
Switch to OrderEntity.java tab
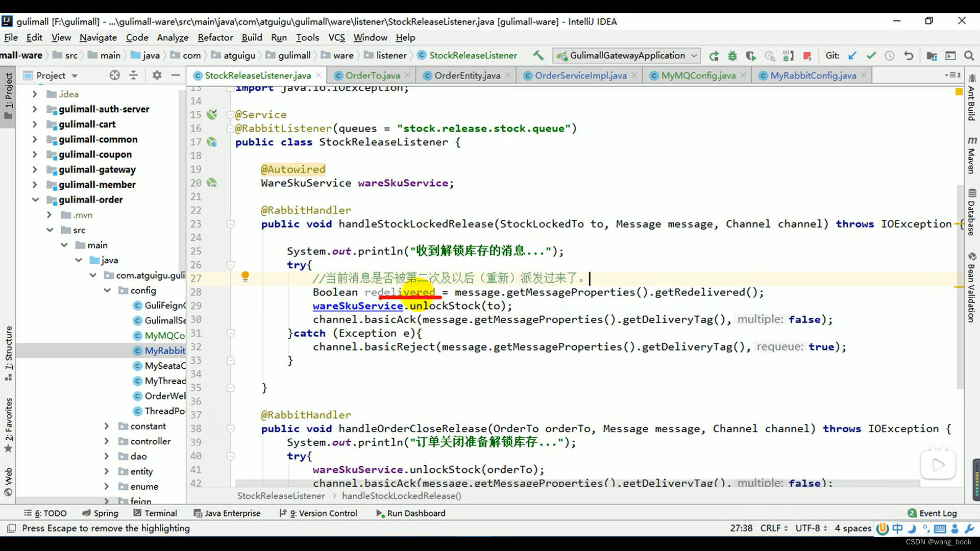tap(467, 76)
